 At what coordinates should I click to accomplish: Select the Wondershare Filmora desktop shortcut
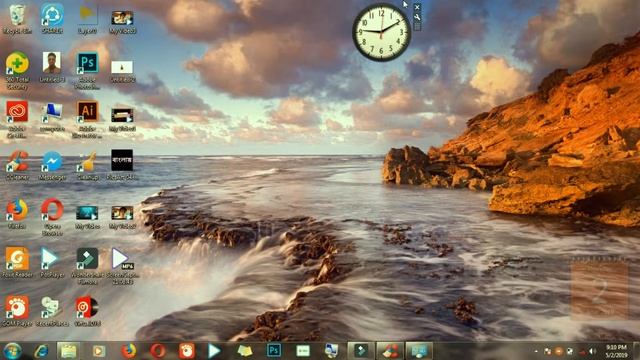point(87,266)
